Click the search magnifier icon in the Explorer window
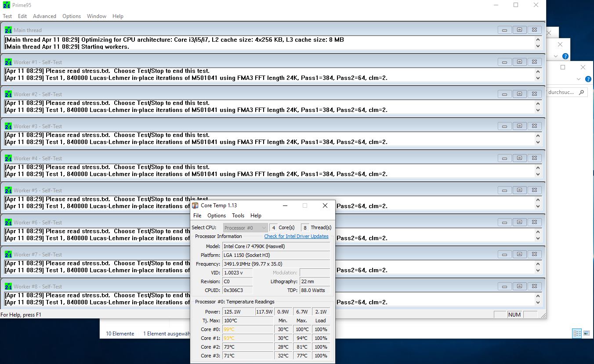The width and height of the screenshot is (594, 364). pyautogui.click(x=581, y=92)
